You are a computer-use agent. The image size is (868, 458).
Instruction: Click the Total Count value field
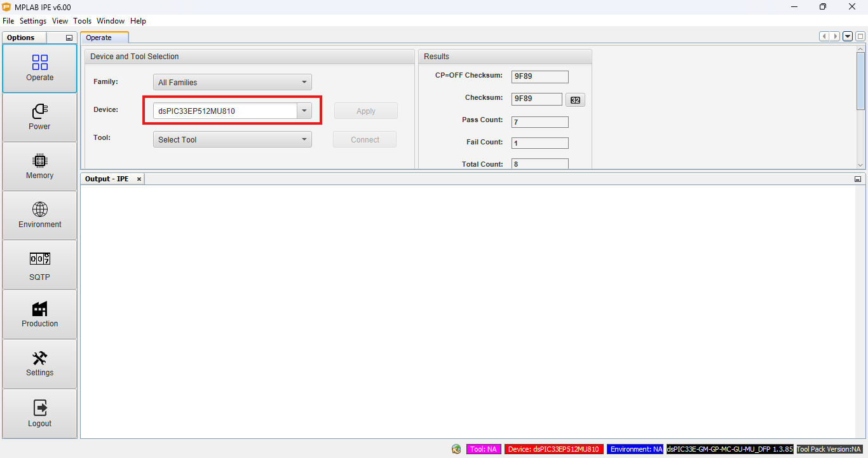click(x=540, y=164)
